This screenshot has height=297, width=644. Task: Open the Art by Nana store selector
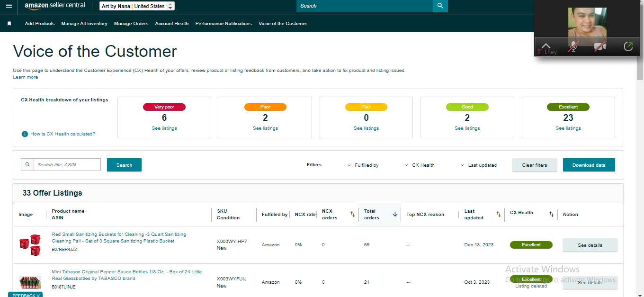pyautogui.click(x=137, y=6)
